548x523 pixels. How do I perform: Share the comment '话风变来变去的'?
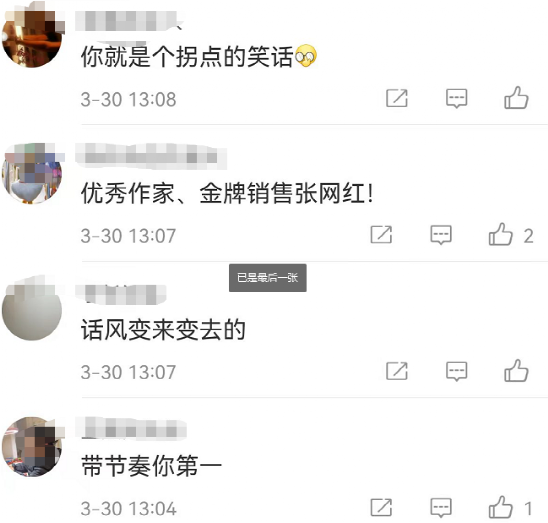click(x=397, y=371)
